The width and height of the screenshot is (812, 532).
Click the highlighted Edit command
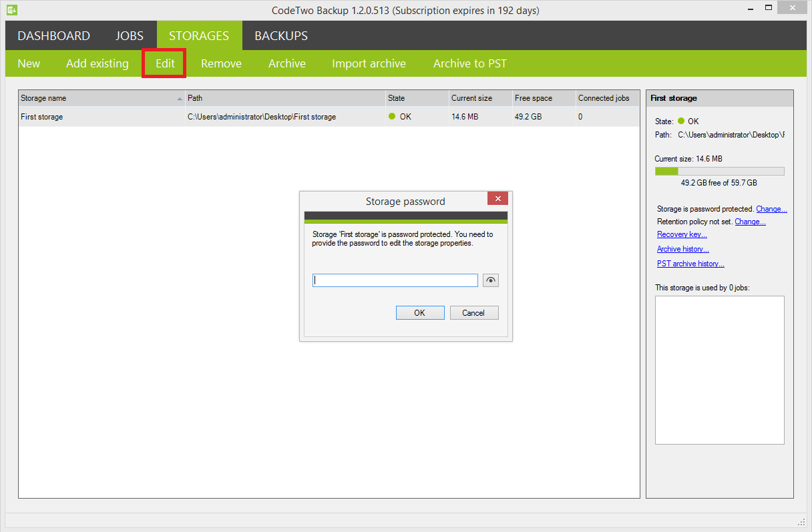pos(164,63)
